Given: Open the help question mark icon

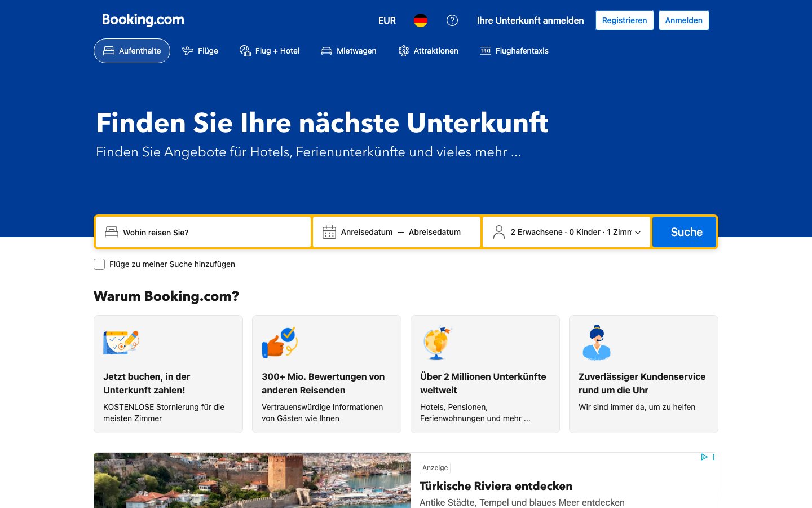Looking at the screenshot, I should point(452,20).
